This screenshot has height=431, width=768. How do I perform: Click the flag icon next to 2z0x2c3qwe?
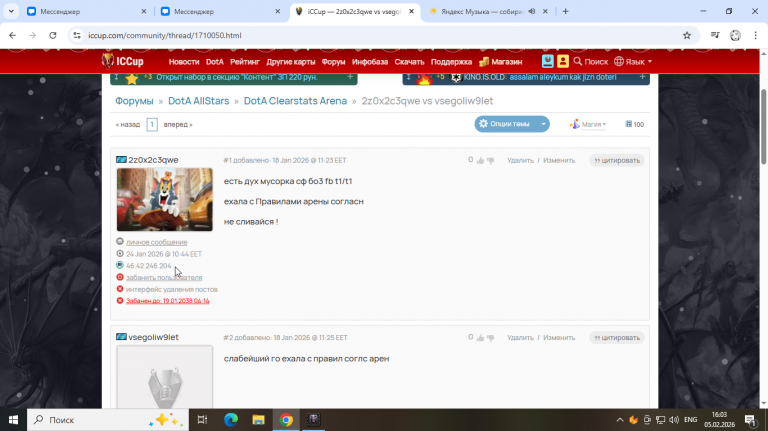click(x=121, y=160)
